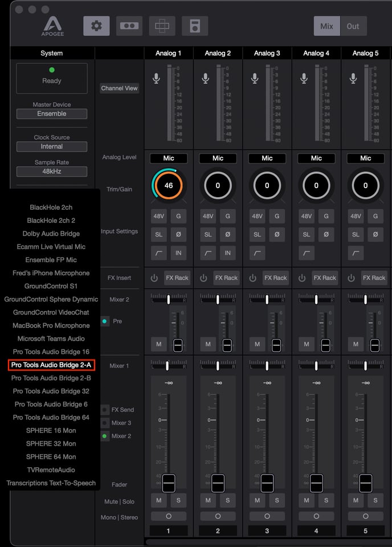Enable 48V phantom power on Analog 3

click(257, 216)
